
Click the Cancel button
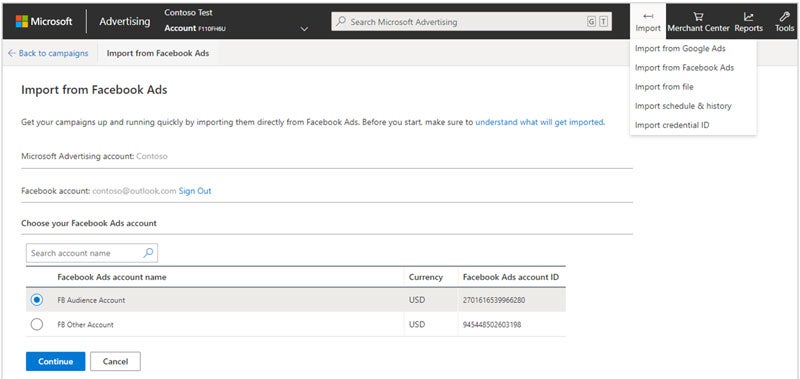click(x=115, y=361)
